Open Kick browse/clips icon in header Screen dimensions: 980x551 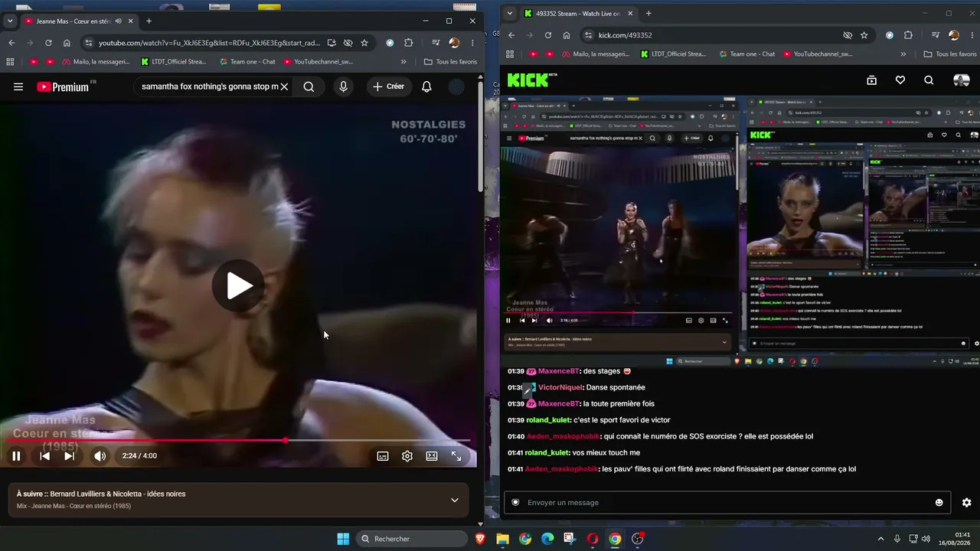(871, 80)
